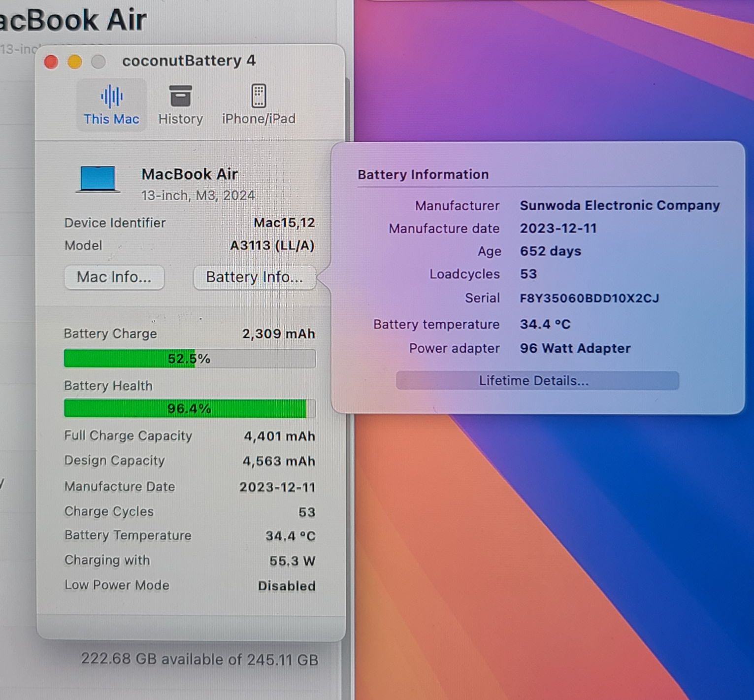This screenshot has width=754, height=700.
Task: Open the iPhone/iPad device icon
Action: (259, 96)
